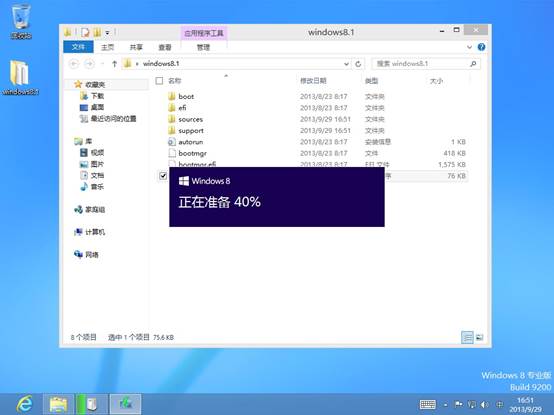Select the efi folder
554x415 pixels.
coord(182,108)
